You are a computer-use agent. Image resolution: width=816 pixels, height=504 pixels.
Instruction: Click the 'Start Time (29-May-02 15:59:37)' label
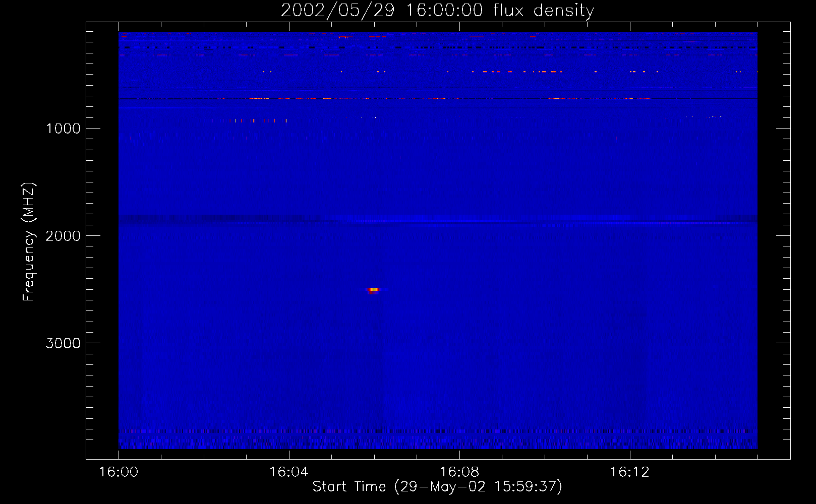click(437, 487)
